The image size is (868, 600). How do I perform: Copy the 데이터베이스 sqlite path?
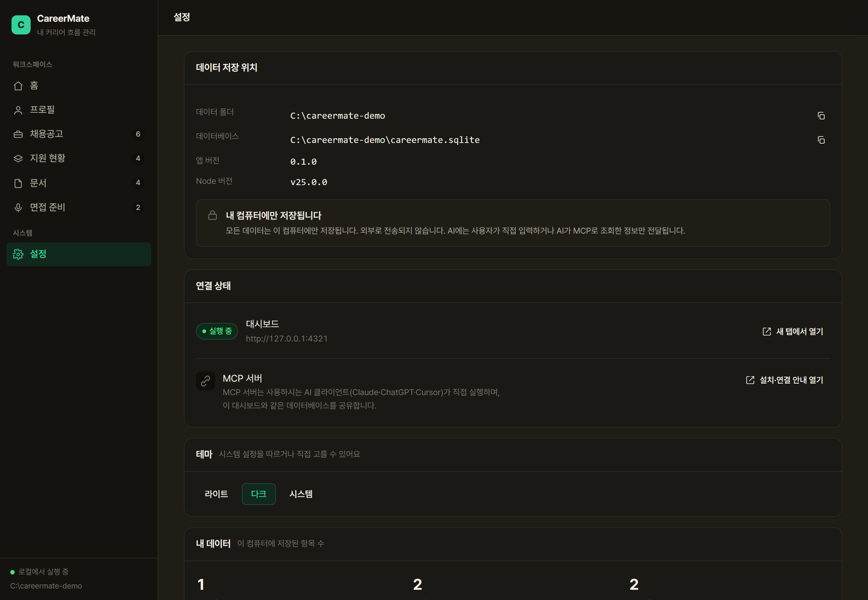click(x=821, y=140)
